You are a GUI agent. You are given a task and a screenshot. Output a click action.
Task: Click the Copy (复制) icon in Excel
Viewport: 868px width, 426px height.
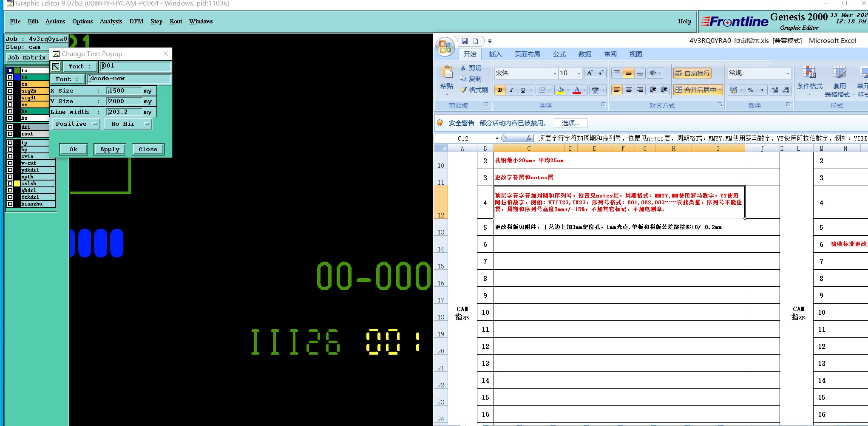click(x=463, y=79)
